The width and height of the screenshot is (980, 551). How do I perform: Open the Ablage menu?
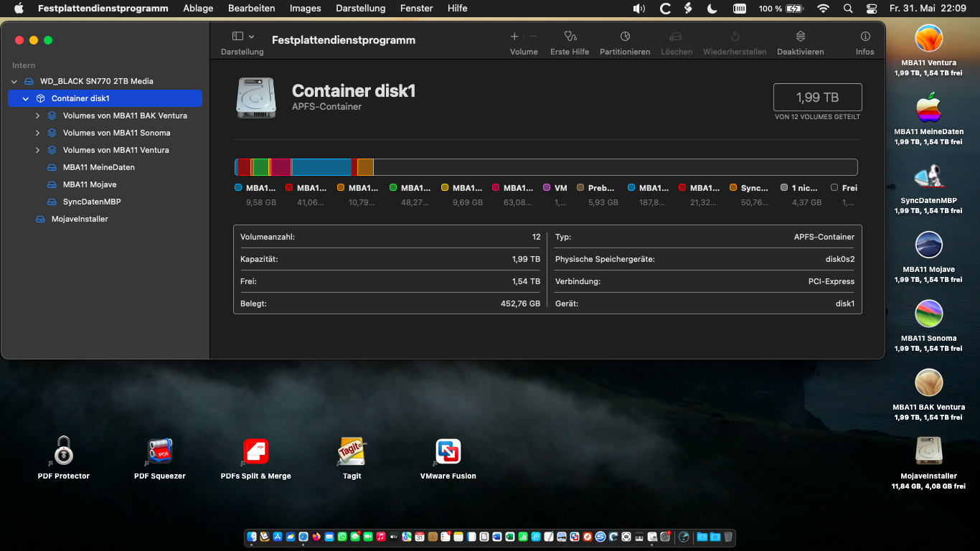(198, 9)
